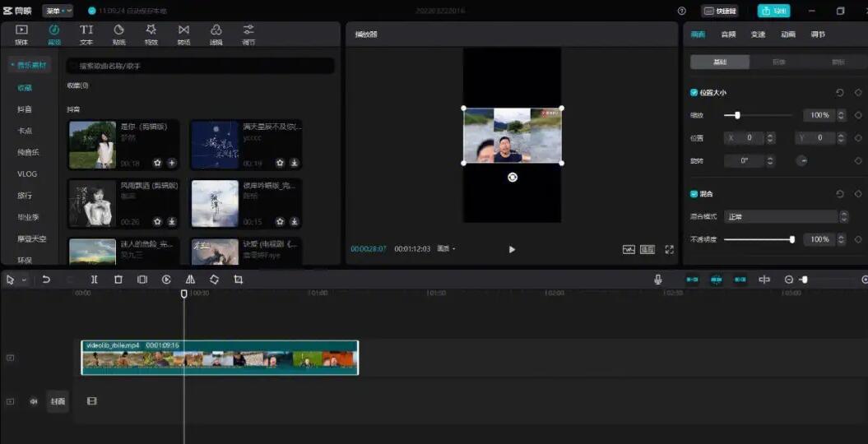The image size is (868, 444).
Task: Open the Stickers (贴纸) panel icon
Action: [x=118, y=34]
